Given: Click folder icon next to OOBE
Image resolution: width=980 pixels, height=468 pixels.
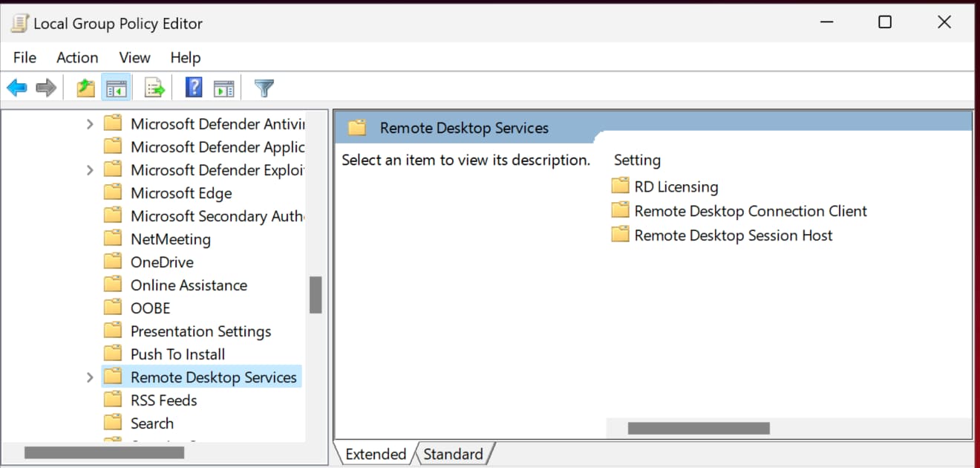Looking at the screenshot, I should tap(113, 308).
